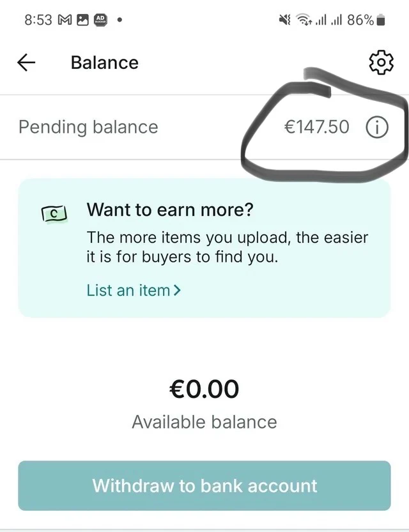
Task: Tap the €147.50 pending amount
Action: click(317, 127)
